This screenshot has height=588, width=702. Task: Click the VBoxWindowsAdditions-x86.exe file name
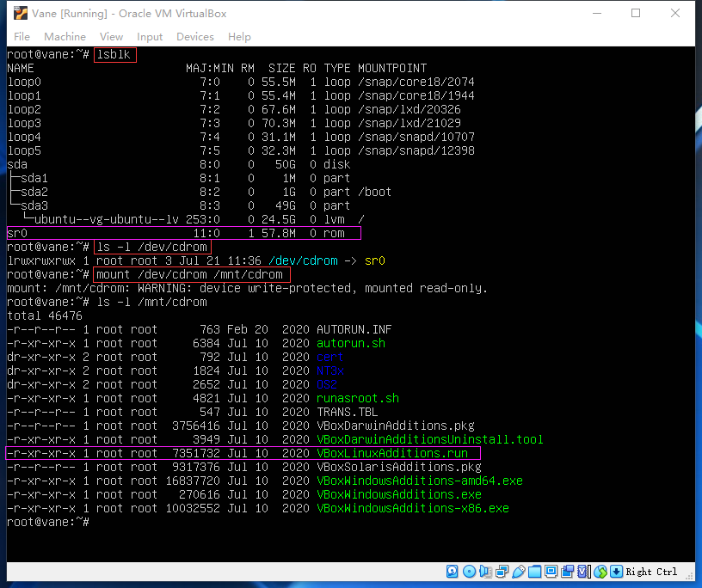[413, 508]
